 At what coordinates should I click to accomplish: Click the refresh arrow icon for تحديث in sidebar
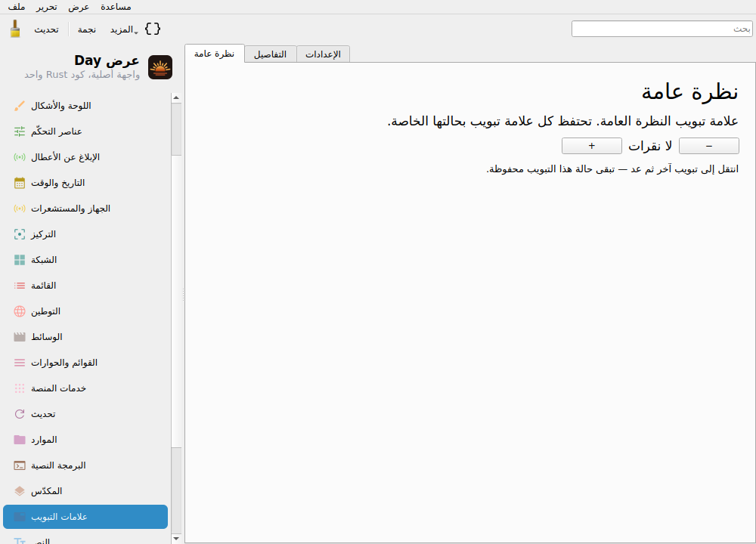pos(20,414)
